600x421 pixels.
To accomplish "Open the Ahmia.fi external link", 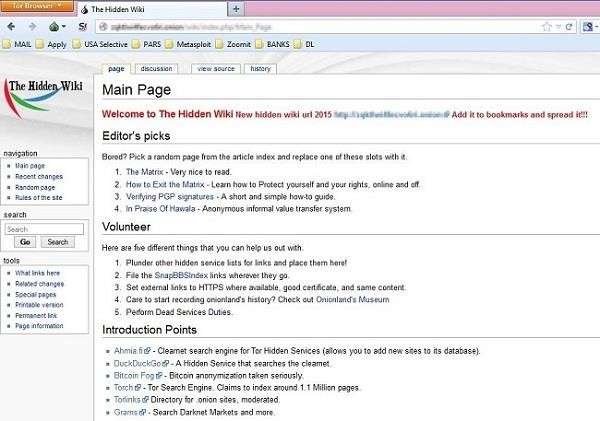I will (132, 351).
